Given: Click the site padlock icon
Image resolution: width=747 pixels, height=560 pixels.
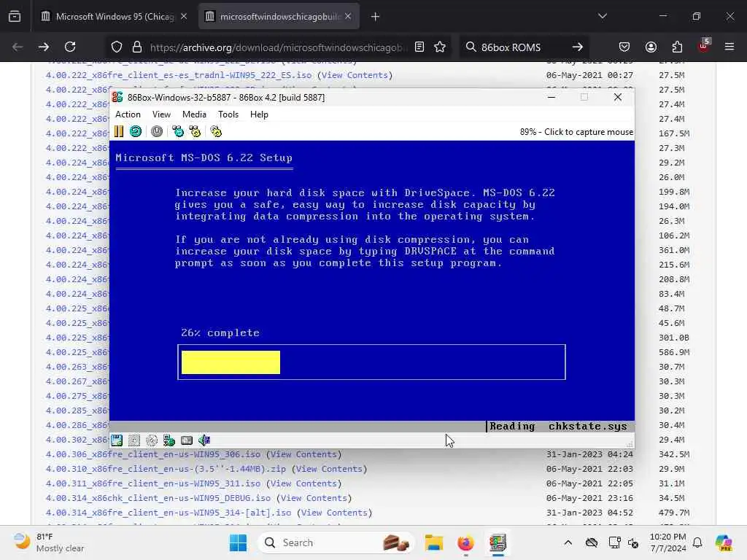Looking at the screenshot, I should pos(137,47).
